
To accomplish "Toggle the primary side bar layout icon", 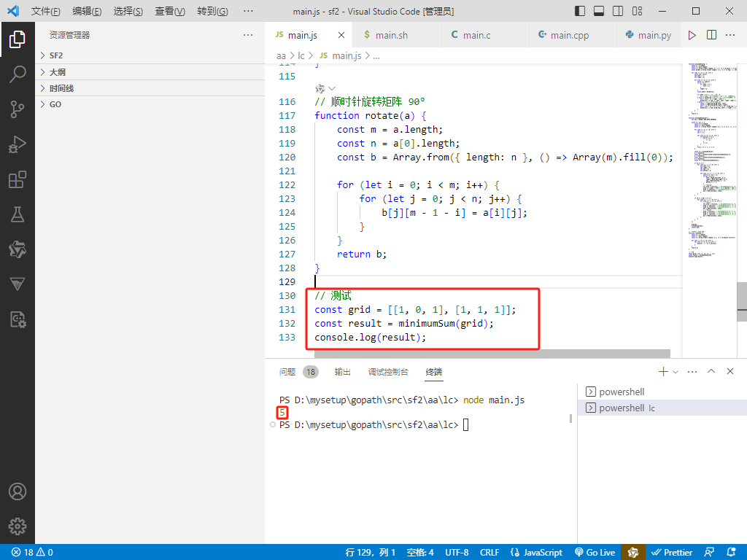I will [x=580, y=11].
